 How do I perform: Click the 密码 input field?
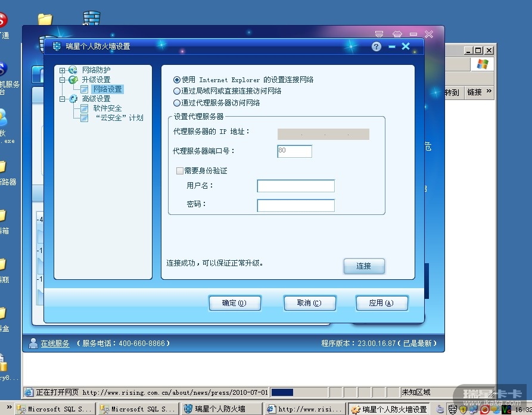point(296,205)
